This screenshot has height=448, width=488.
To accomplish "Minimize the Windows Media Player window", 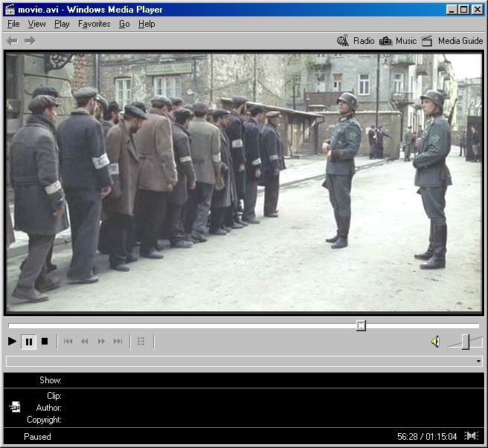I will (x=452, y=10).
